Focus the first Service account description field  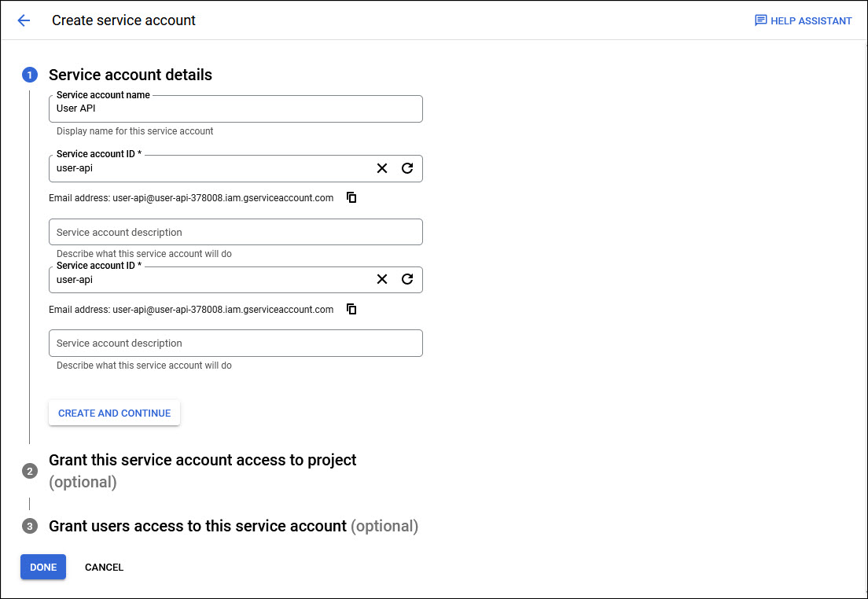(234, 233)
